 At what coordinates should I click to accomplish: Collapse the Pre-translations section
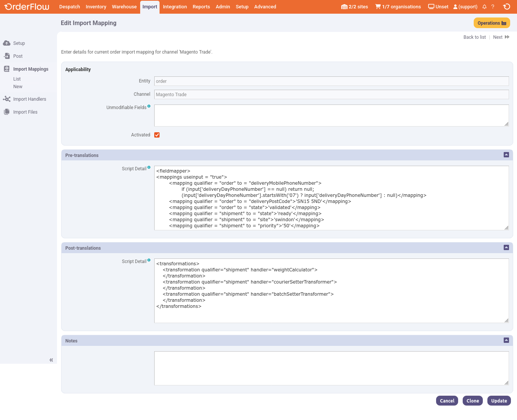tap(506, 155)
